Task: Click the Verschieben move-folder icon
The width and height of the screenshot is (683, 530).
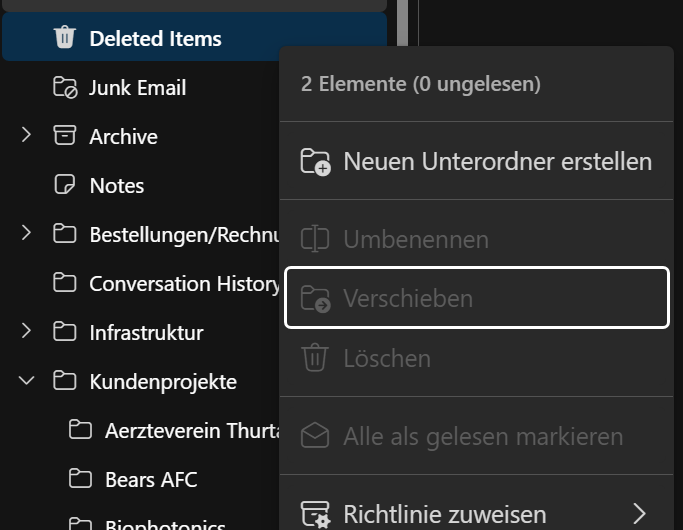Action: pos(315,298)
